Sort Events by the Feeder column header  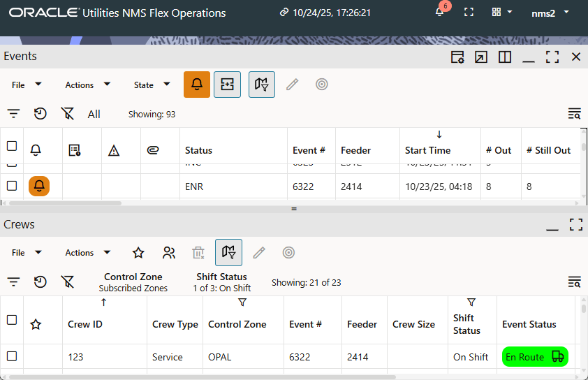[355, 150]
